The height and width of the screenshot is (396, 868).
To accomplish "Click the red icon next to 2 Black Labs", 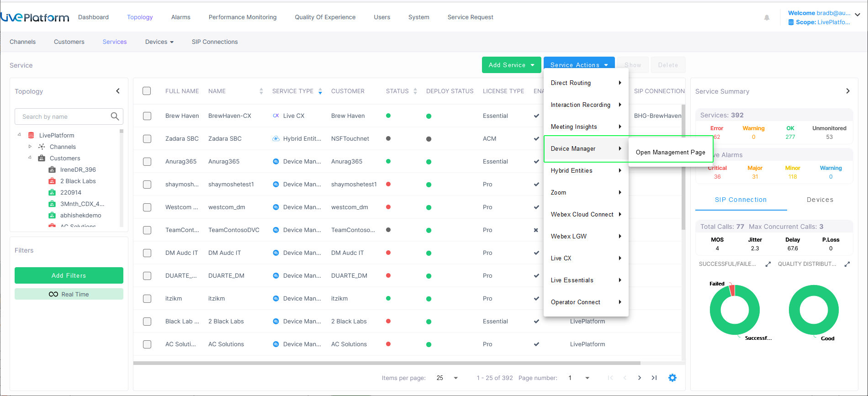I will tap(52, 181).
